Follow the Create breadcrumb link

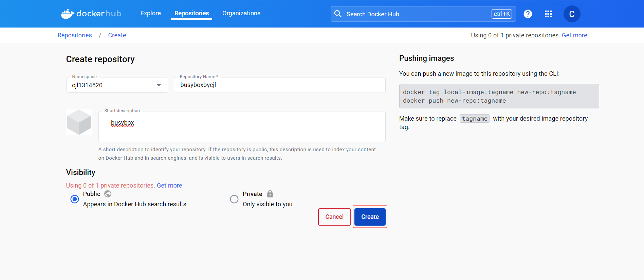117,35
